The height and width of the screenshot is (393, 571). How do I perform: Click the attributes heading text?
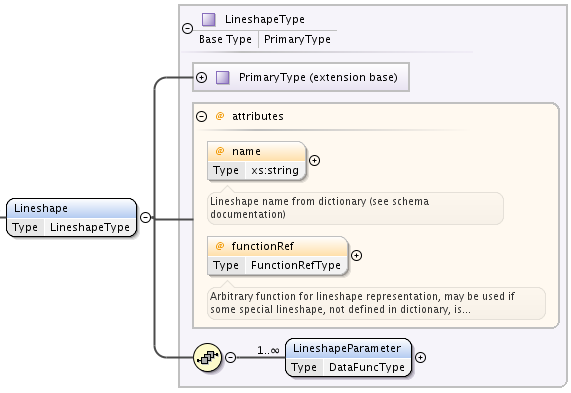258,116
